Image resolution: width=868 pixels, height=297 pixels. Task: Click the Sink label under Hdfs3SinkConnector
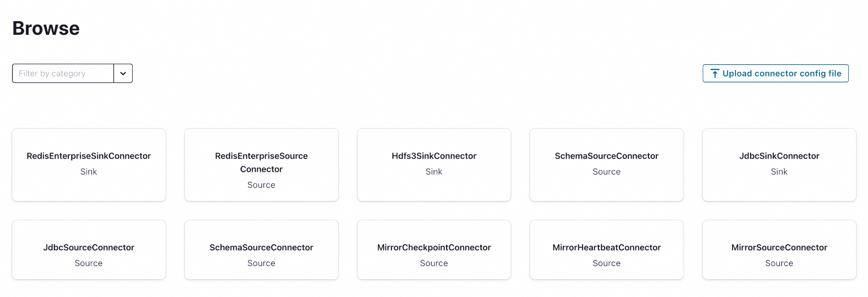[434, 172]
